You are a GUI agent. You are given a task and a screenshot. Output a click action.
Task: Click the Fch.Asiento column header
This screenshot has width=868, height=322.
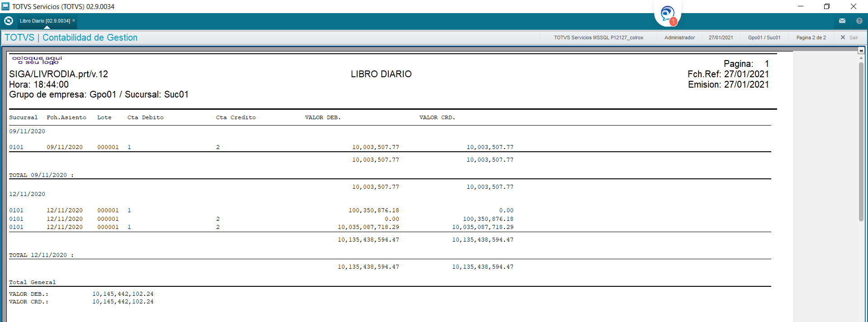pyautogui.click(x=66, y=117)
